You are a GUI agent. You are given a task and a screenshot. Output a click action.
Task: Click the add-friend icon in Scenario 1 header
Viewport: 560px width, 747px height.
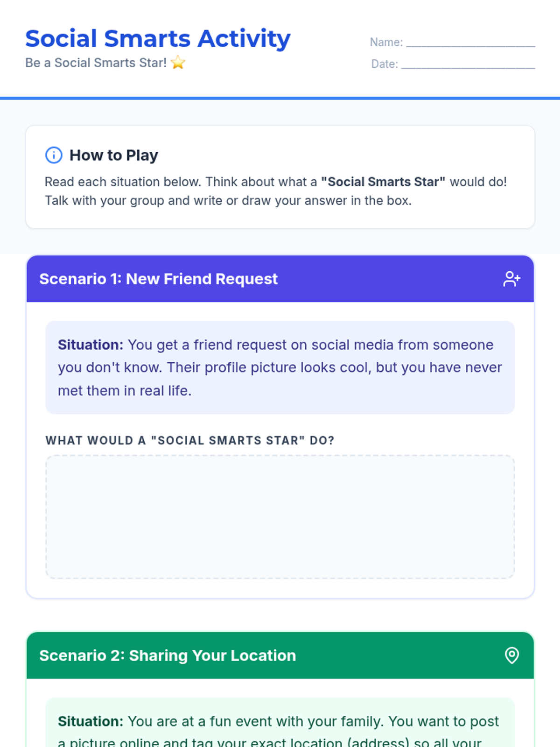click(x=511, y=279)
